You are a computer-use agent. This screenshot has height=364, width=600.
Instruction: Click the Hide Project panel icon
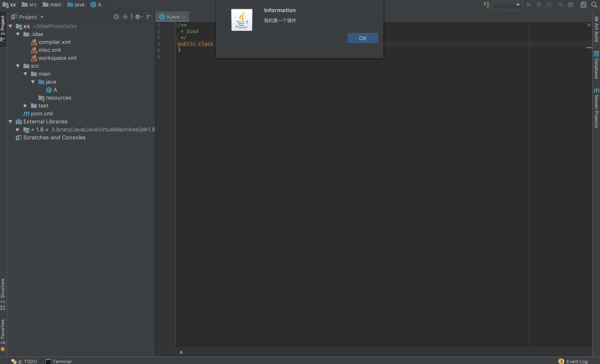pos(149,17)
